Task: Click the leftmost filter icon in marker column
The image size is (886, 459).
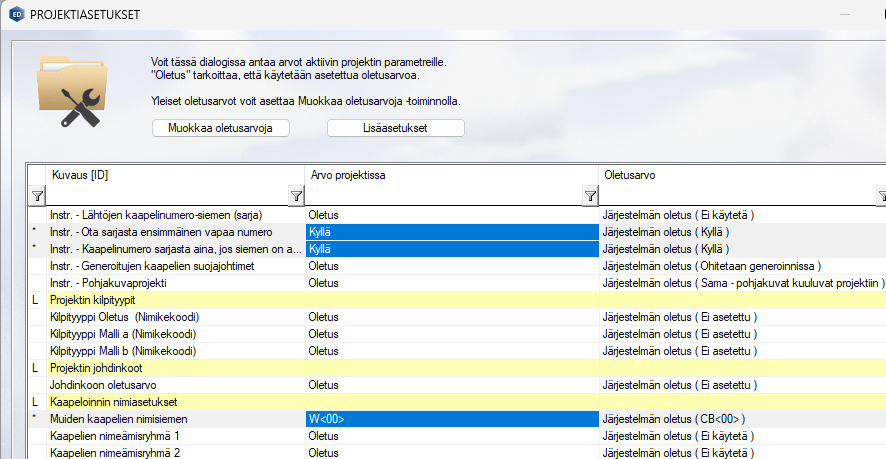Action: [36, 196]
